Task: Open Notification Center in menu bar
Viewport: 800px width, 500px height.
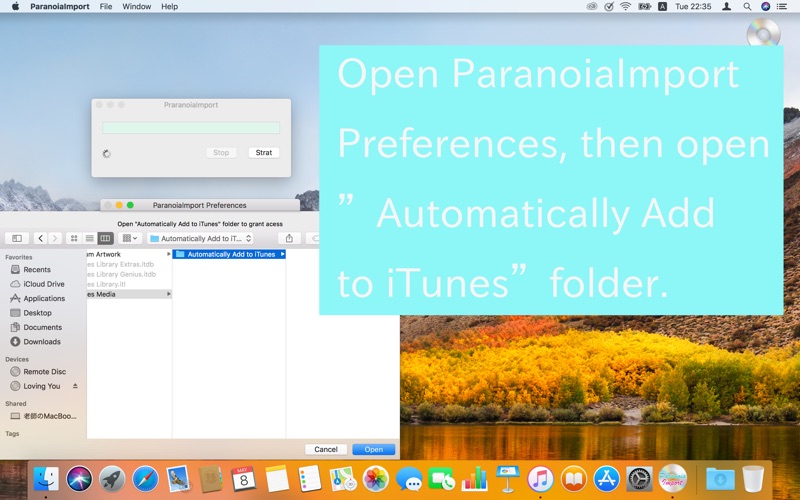Action: (782, 7)
